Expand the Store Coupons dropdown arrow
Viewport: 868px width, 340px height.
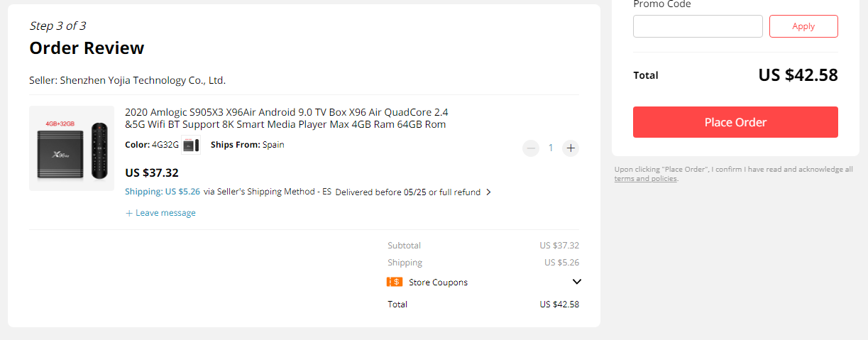(x=576, y=282)
